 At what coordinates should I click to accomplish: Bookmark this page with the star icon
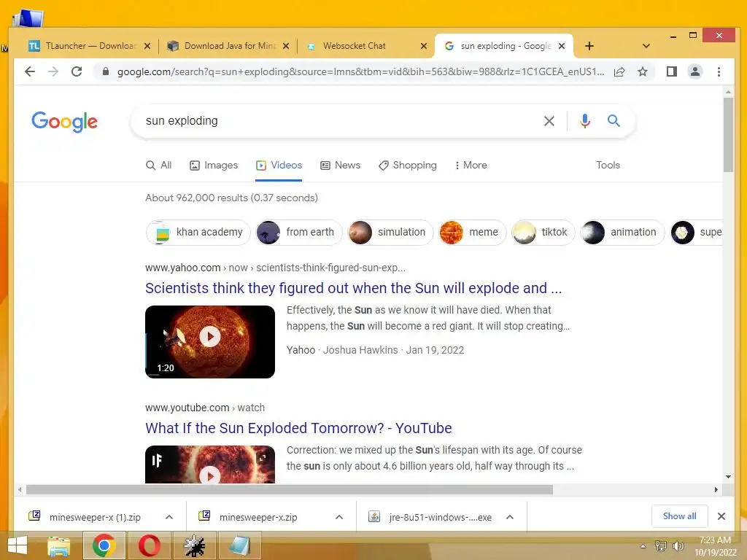pyautogui.click(x=643, y=72)
